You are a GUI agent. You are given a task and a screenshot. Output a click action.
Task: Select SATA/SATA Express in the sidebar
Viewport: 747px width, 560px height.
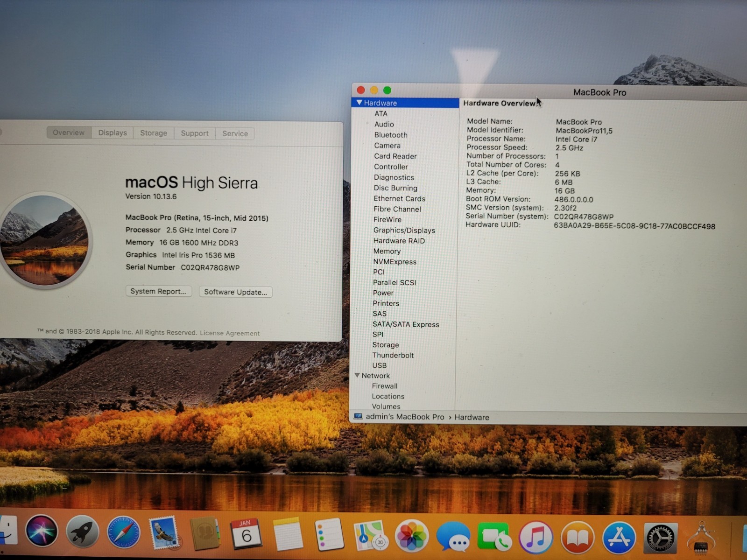coord(406,324)
